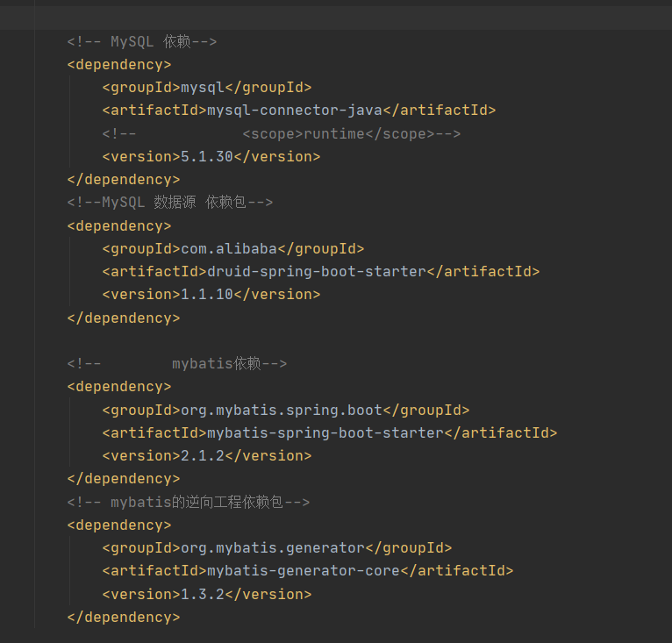The width and height of the screenshot is (672, 643).
Task: Click mysql-connector-java artifactId text
Action: 295,111
